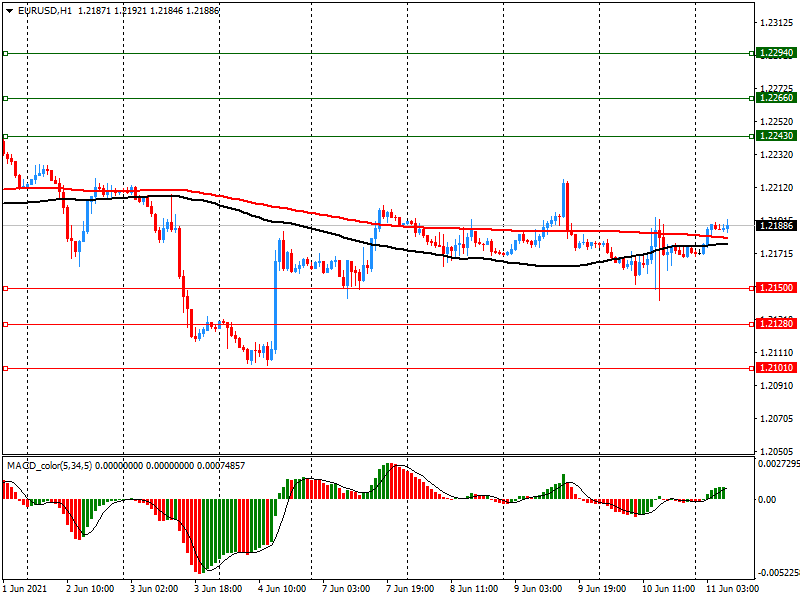Click left anchor handle of 1.22940 line
The image size is (800, 600).
coord(6,53)
